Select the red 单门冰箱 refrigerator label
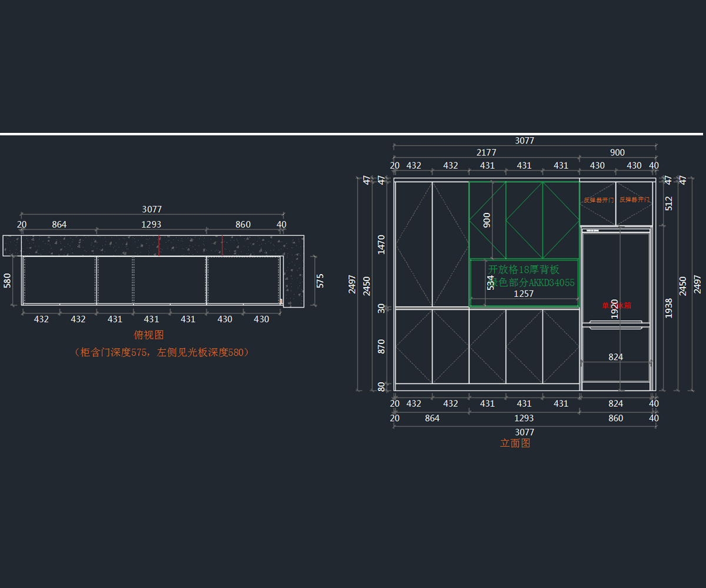Screen dimensions: 706x588 (616, 306)
